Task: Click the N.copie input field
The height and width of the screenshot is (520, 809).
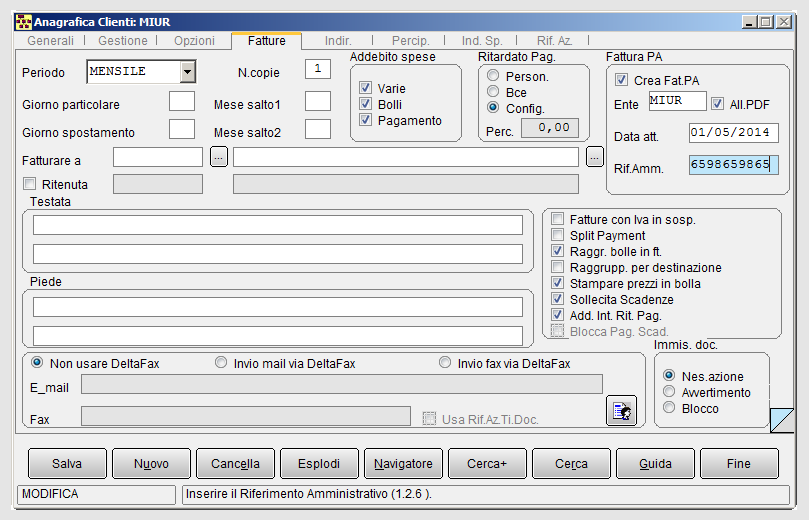Action: (318, 69)
